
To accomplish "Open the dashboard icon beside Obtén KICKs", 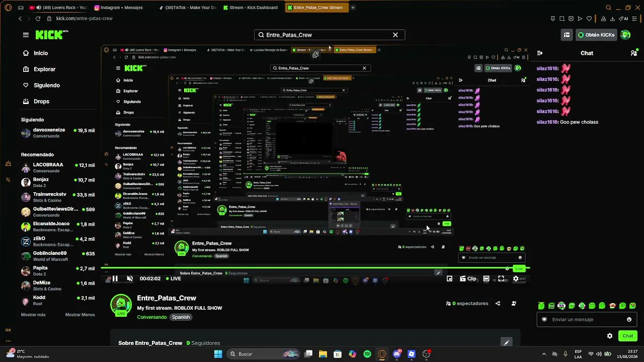I will [567, 35].
